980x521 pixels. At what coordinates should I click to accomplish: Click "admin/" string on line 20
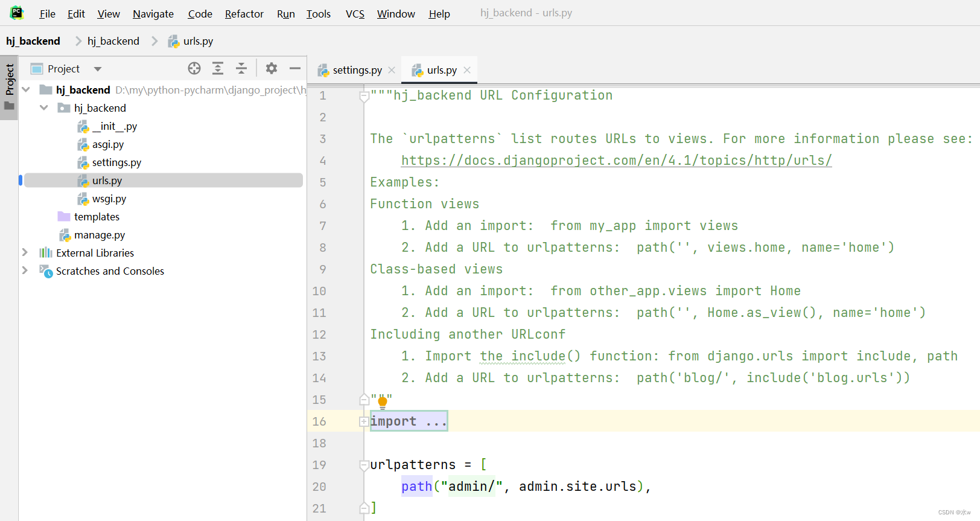pos(472,487)
